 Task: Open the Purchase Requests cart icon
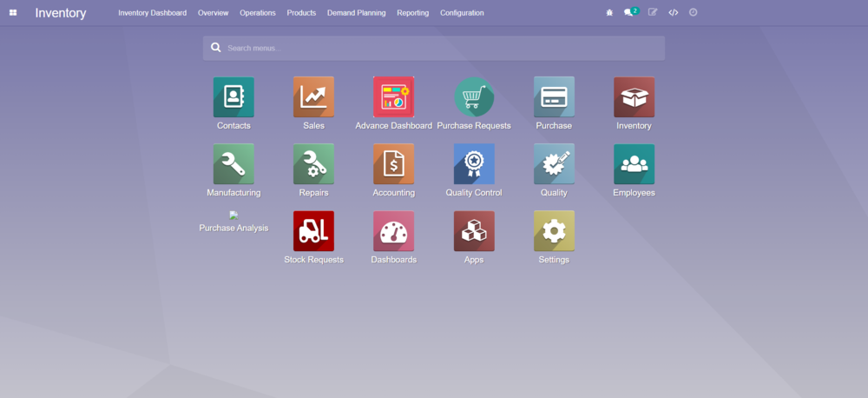point(474,97)
